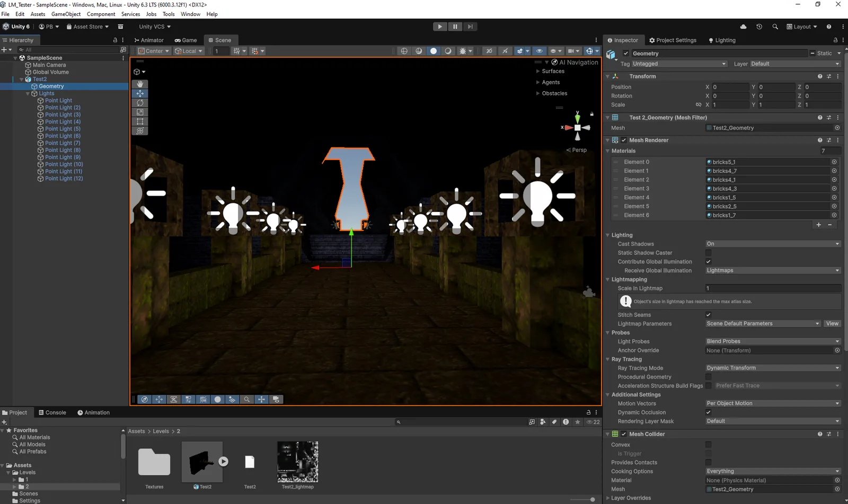The image size is (848, 504).
Task: Open global search magnifier
Action: tap(775, 26)
